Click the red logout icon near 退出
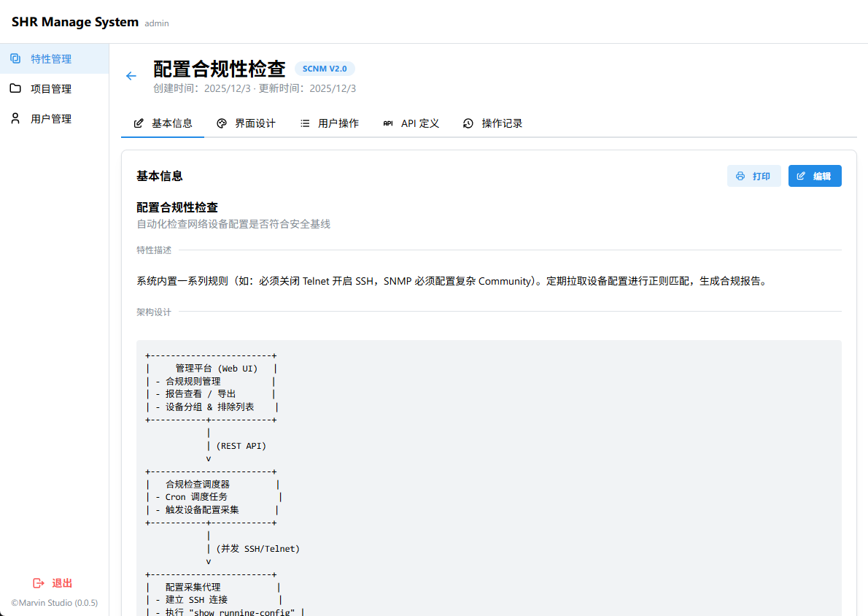Screen dimensions: 868x616 [39, 583]
